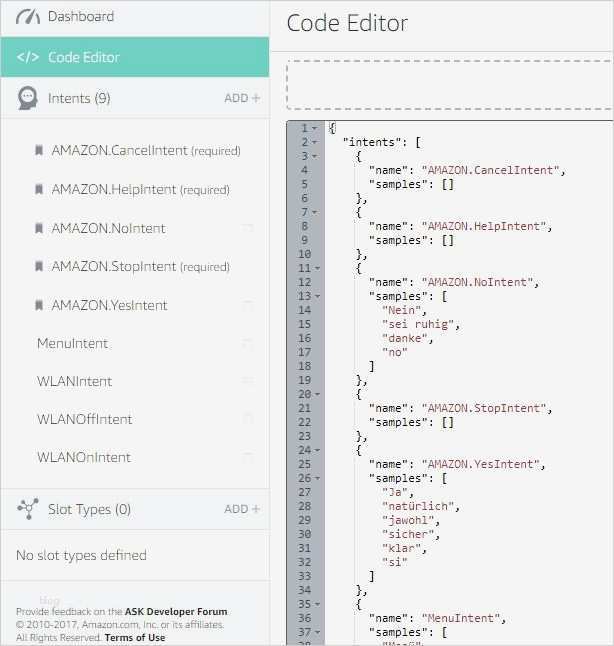Collapse the code fold at line 26
614x646 pixels.
coord(316,478)
